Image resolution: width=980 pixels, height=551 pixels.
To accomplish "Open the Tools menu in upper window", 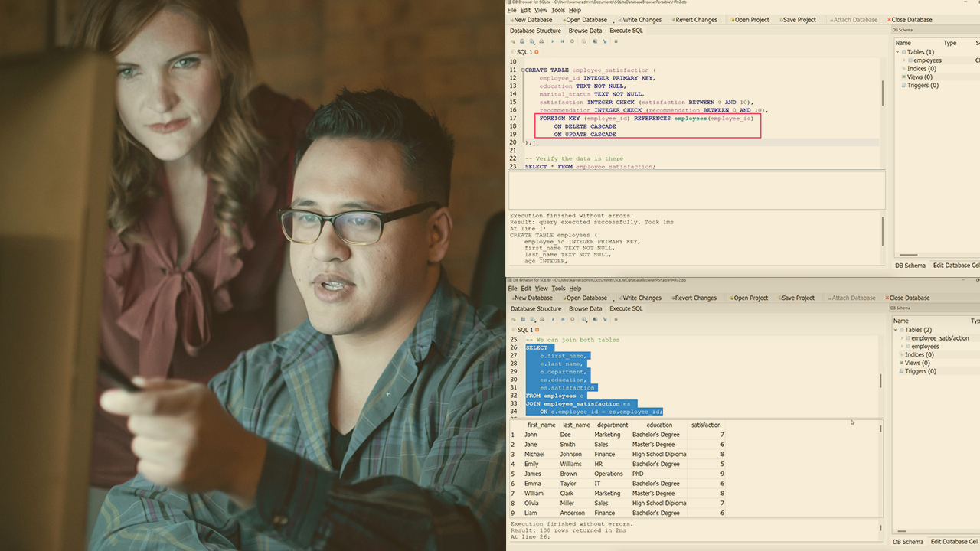I will pyautogui.click(x=558, y=11).
